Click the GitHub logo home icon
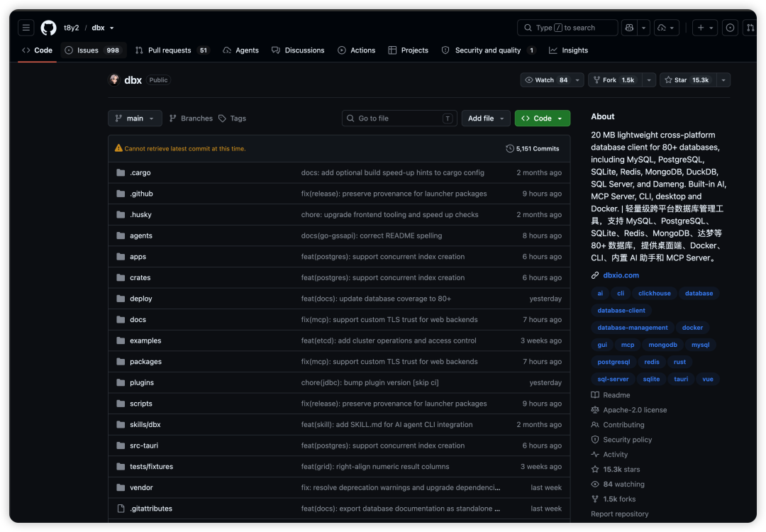The image size is (766, 532). (x=48, y=28)
